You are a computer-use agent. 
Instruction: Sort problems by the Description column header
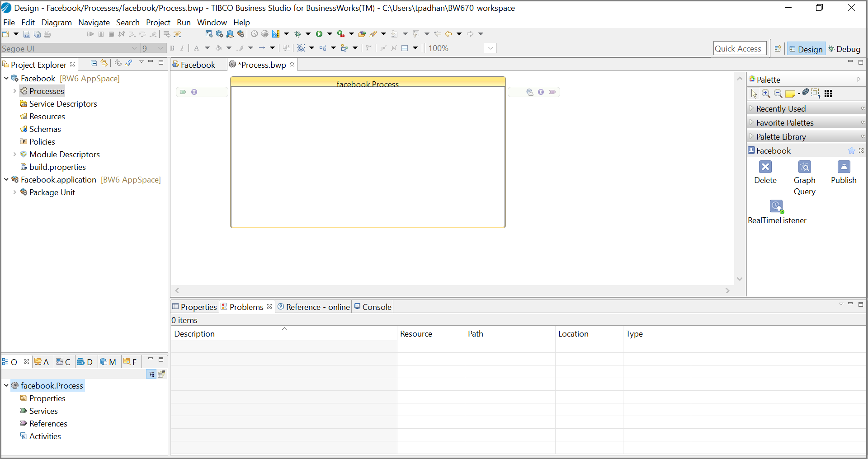pos(194,334)
